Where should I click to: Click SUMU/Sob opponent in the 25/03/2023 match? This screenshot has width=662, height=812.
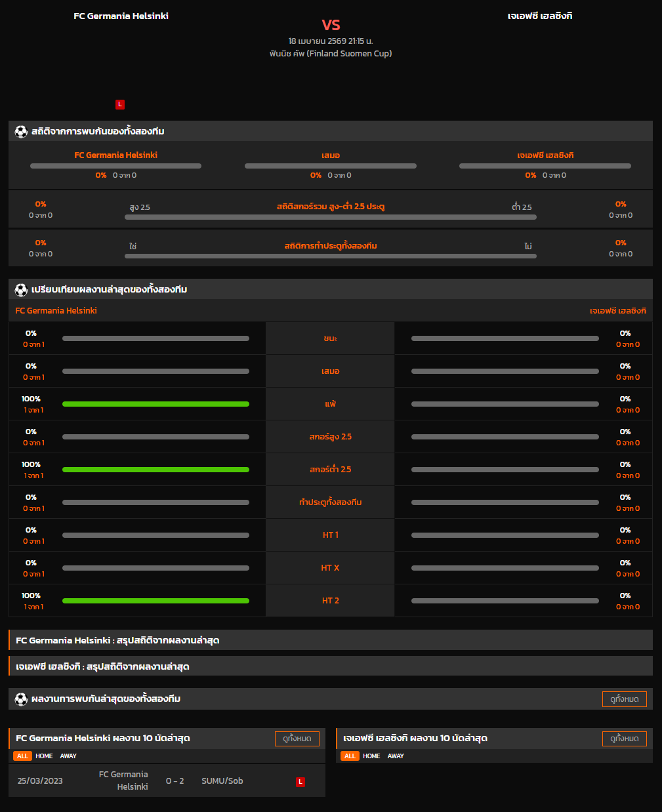coord(222,781)
